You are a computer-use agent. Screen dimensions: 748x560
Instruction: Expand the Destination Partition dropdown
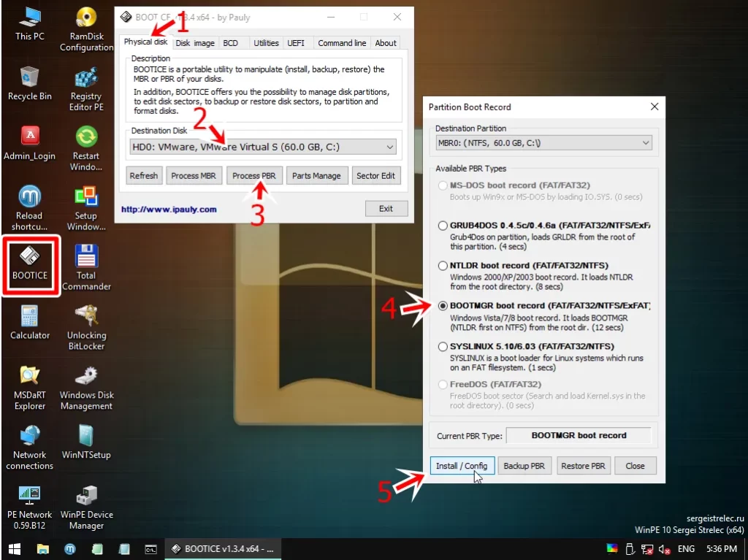(x=646, y=142)
